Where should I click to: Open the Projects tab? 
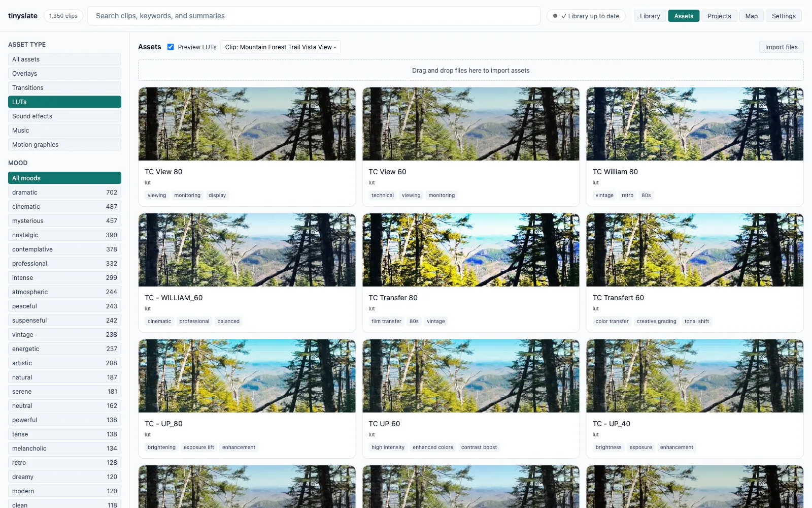[719, 16]
